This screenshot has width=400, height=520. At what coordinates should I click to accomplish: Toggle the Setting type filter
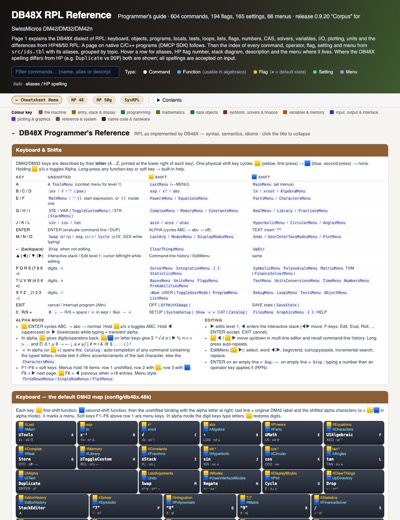pyautogui.click(x=323, y=72)
